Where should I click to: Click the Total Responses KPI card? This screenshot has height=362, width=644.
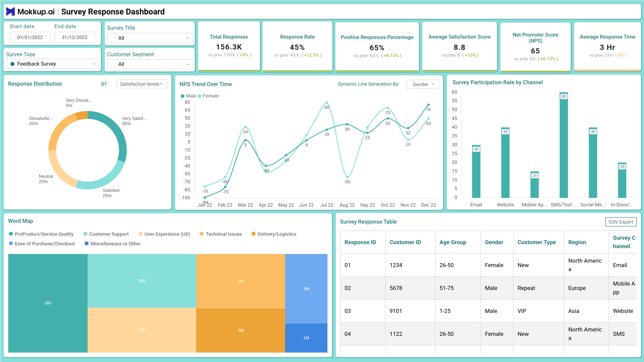tap(229, 46)
